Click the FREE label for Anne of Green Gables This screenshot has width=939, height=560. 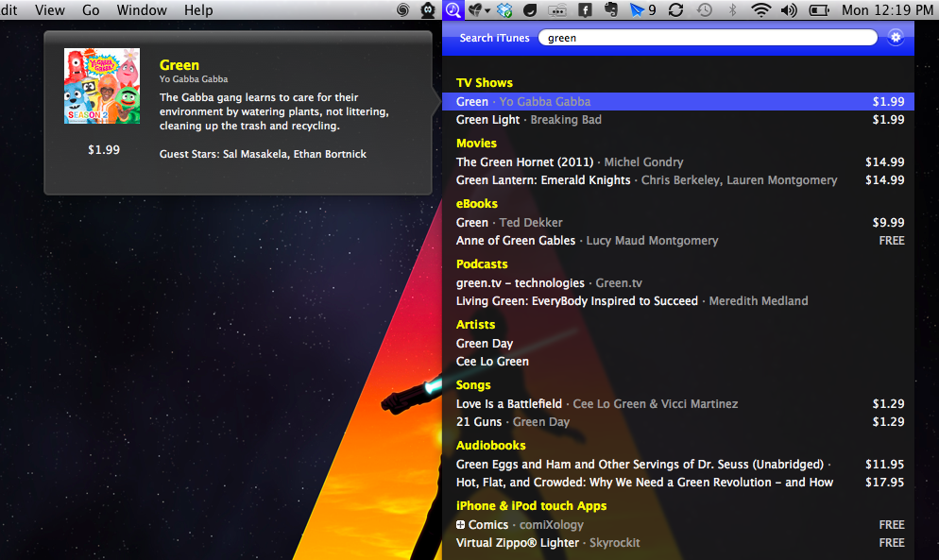pyautogui.click(x=892, y=240)
